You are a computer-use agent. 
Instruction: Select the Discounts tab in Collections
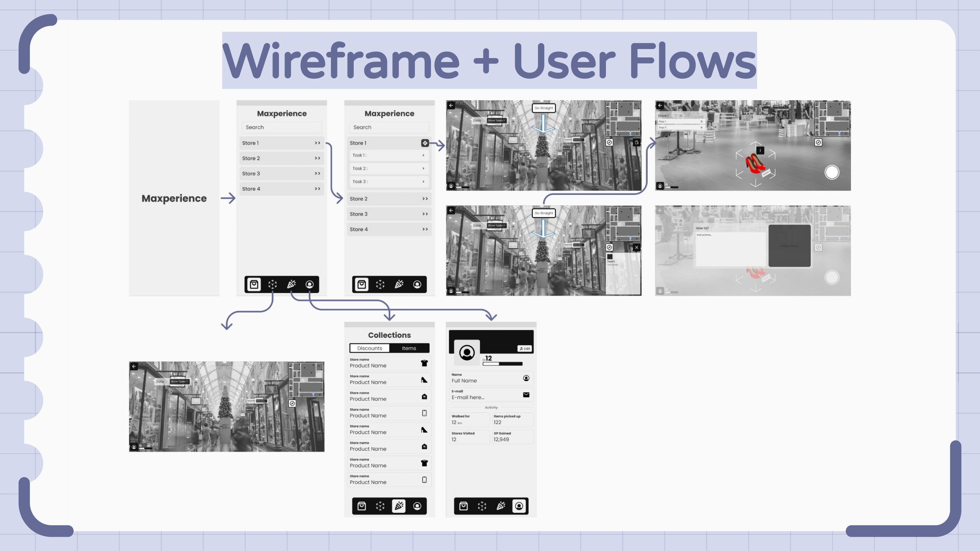(369, 348)
